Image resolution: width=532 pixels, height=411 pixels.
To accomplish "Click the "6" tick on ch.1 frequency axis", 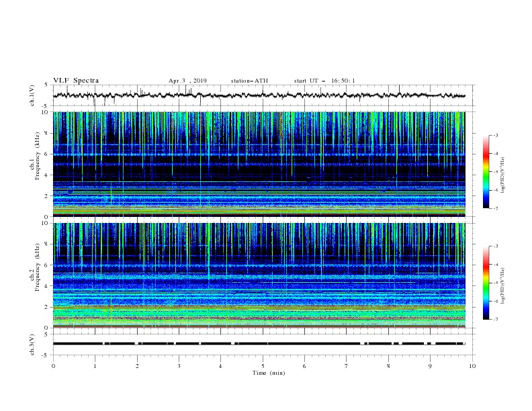I will [x=47, y=154].
